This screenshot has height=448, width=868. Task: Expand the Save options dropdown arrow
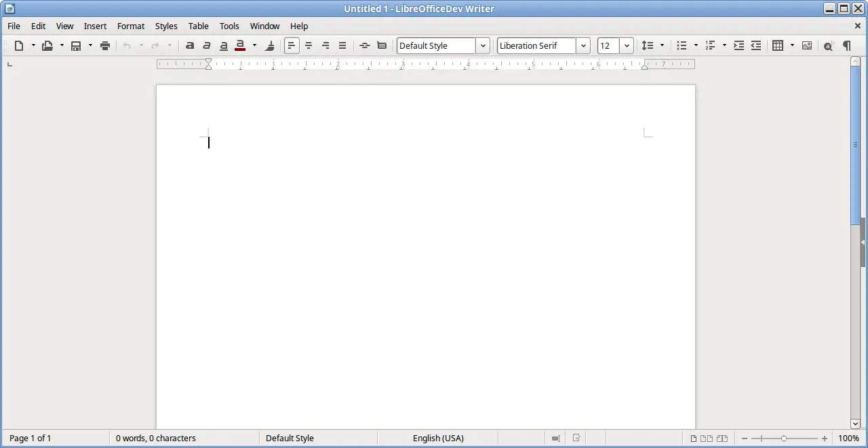pos(90,45)
